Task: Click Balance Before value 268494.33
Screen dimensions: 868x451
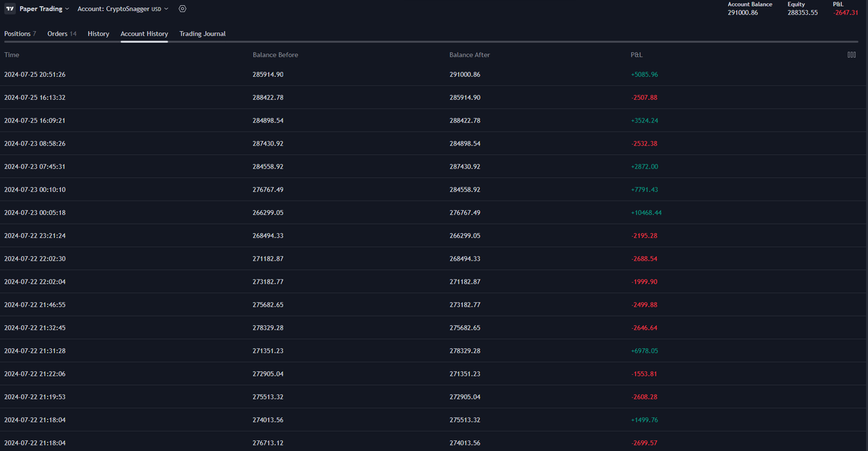Action: pyautogui.click(x=268, y=236)
